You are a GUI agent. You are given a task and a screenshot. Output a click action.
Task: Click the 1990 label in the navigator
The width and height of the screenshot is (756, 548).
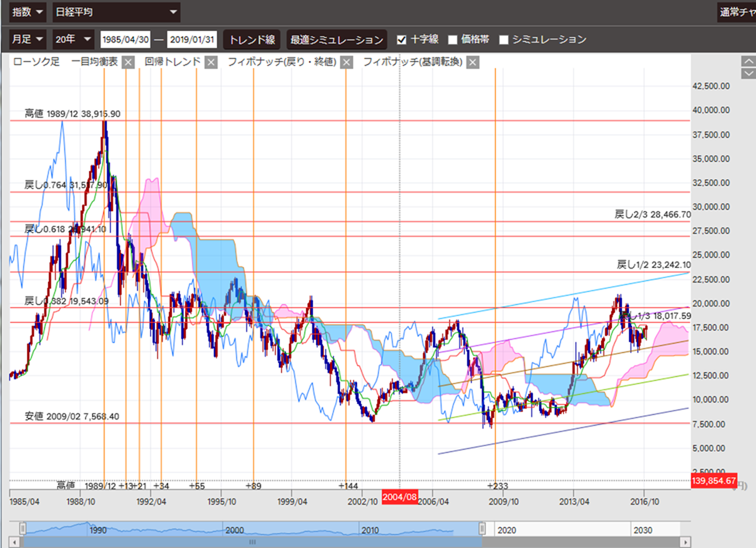(x=98, y=530)
